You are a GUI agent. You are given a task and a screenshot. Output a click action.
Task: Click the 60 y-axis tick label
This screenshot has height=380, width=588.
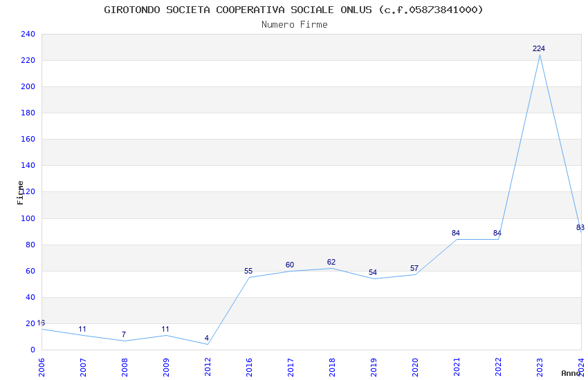tap(30, 271)
